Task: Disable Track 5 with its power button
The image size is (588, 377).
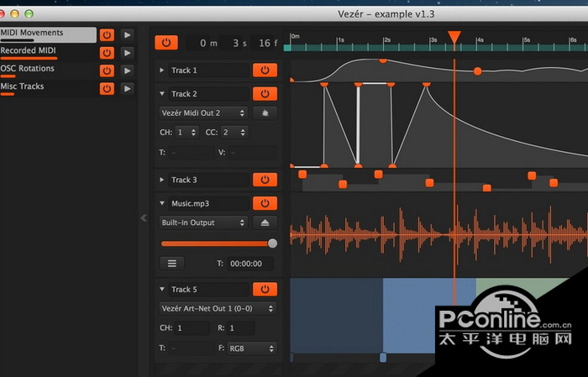Action: pyautogui.click(x=265, y=290)
